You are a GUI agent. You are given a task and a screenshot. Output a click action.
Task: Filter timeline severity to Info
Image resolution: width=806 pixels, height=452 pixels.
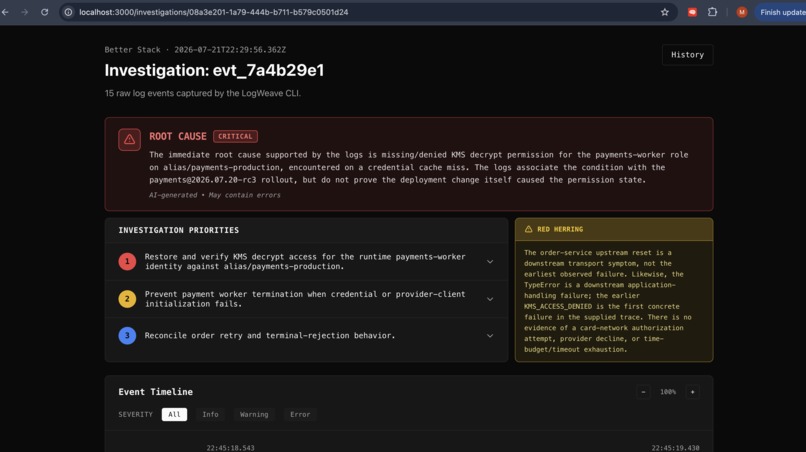[x=210, y=414]
